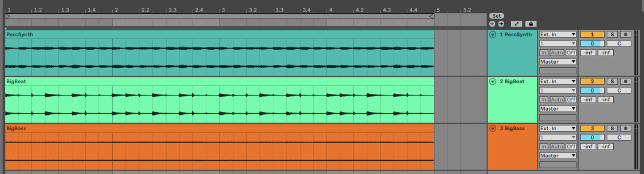Enable Auto monitoring on PercSynth
This screenshot has height=174, width=644.
point(557,52)
